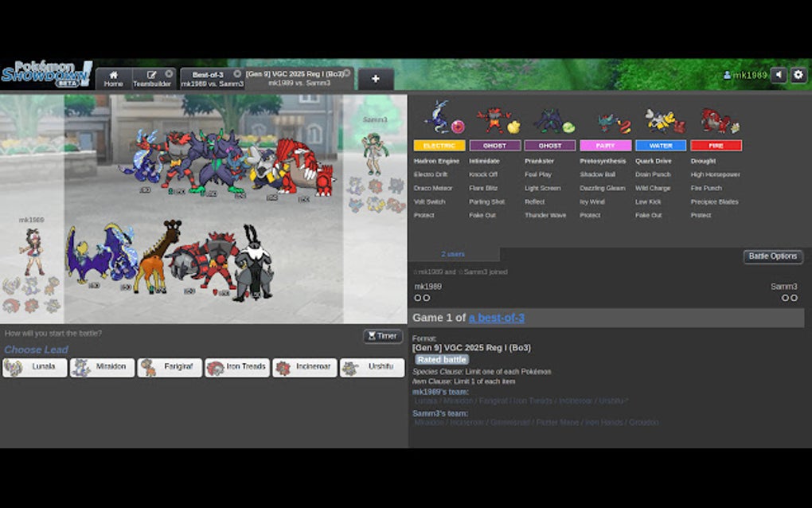Click the blue WATER type badge
This screenshot has width=812, height=508.
661,146
